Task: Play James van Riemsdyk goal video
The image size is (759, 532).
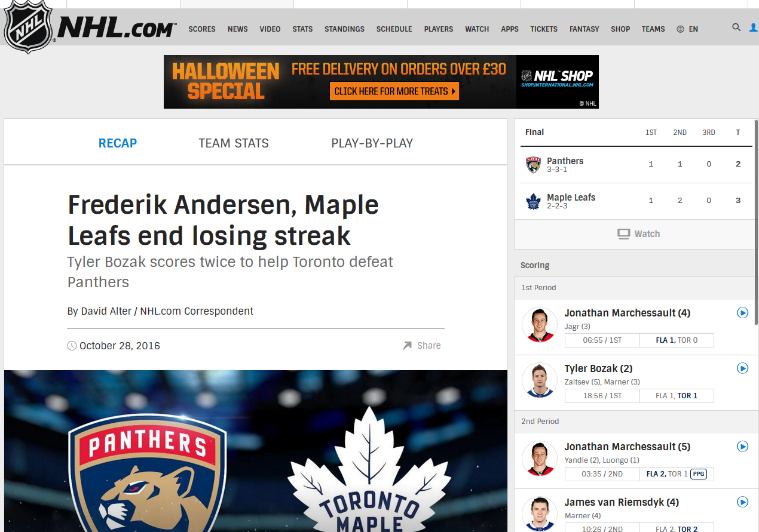Action: (x=742, y=502)
